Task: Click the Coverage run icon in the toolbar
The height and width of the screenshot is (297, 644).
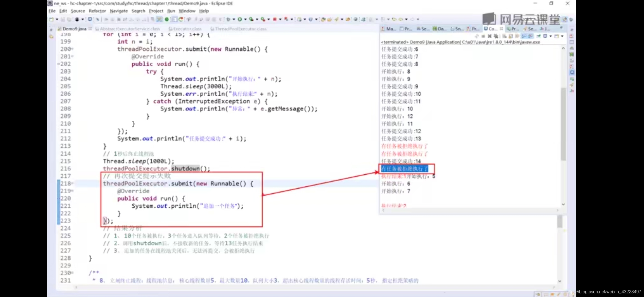Action: 251,19
